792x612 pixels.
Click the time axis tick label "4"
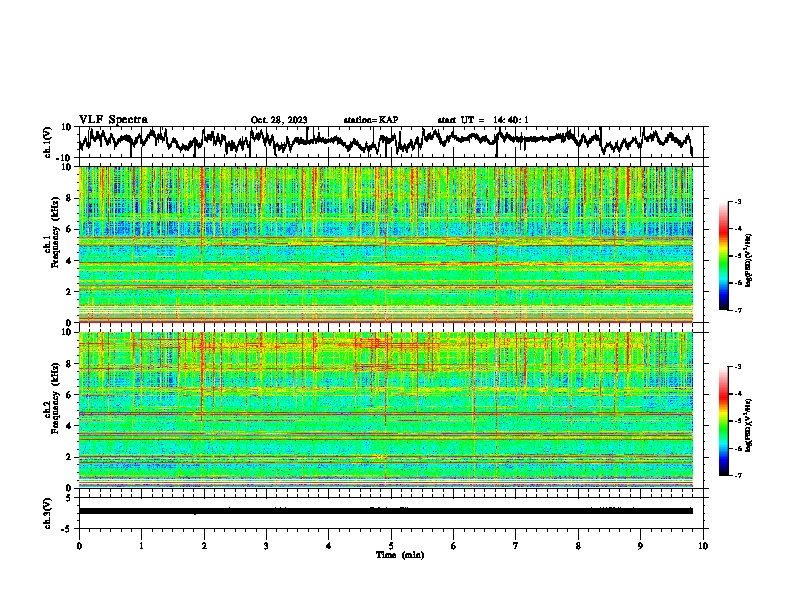pos(328,546)
